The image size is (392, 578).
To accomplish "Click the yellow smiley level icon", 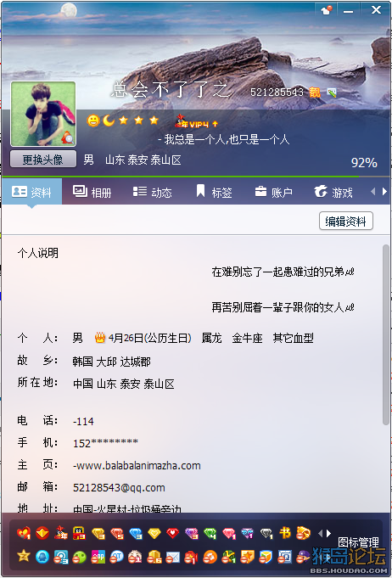I will pyautogui.click(x=92, y=121).
